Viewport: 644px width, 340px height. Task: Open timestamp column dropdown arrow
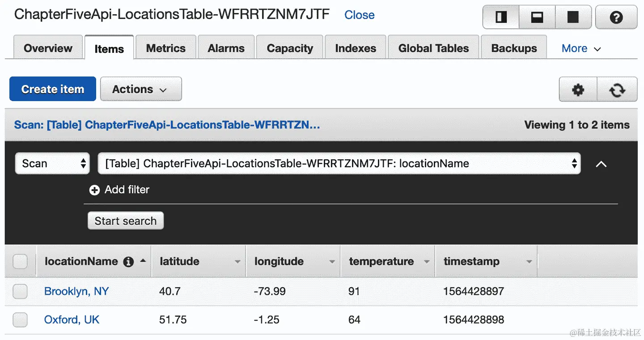click(529, 262)
